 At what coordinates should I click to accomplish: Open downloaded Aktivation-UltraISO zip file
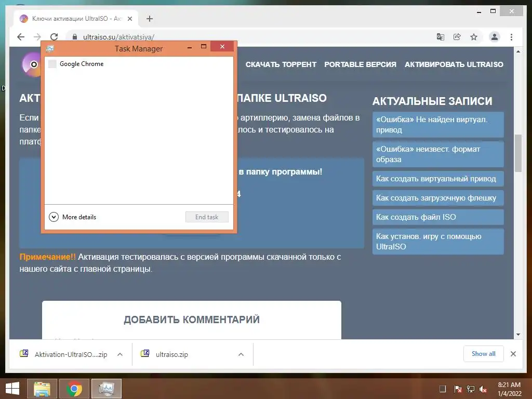pos(63,354)
